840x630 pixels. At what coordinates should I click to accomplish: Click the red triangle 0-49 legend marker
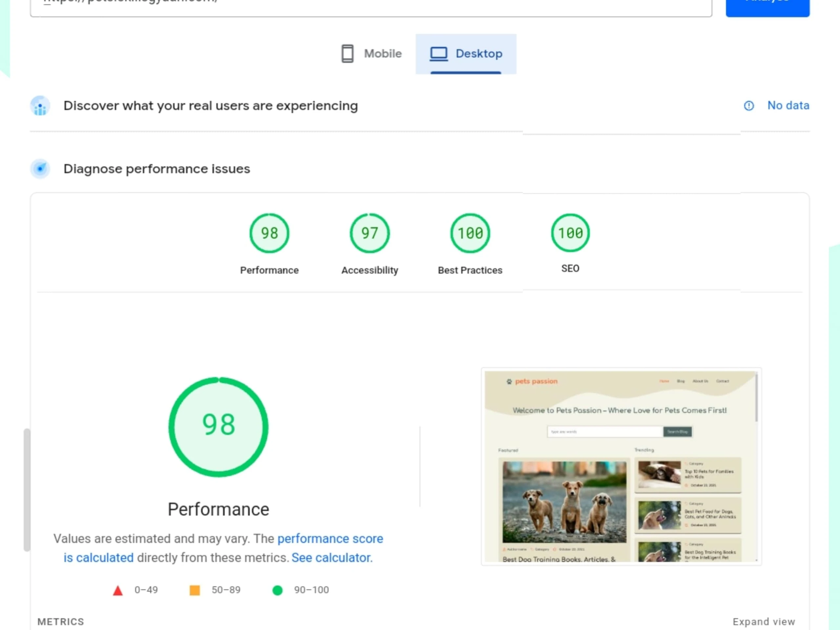tap(118, 590)
